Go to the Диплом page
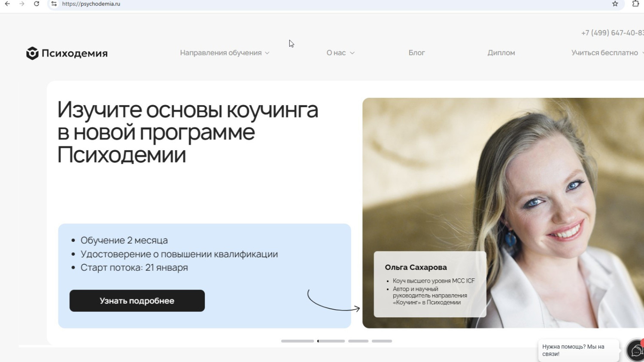This screenshot has width=644, height=362. [501, 53]
